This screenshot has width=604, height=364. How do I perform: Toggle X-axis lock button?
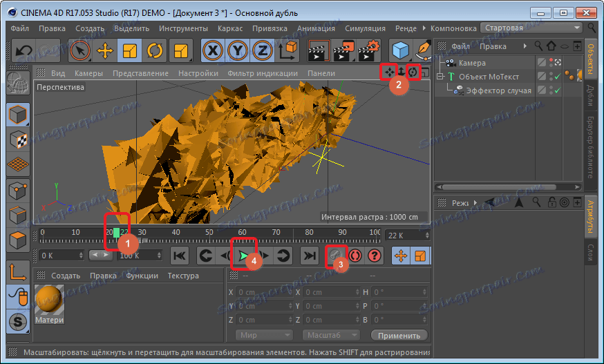click(213, 50)
